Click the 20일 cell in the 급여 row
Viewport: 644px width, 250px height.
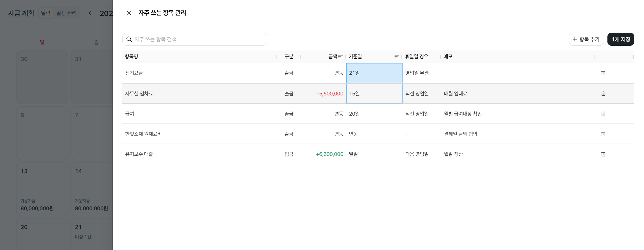point(374,114)
